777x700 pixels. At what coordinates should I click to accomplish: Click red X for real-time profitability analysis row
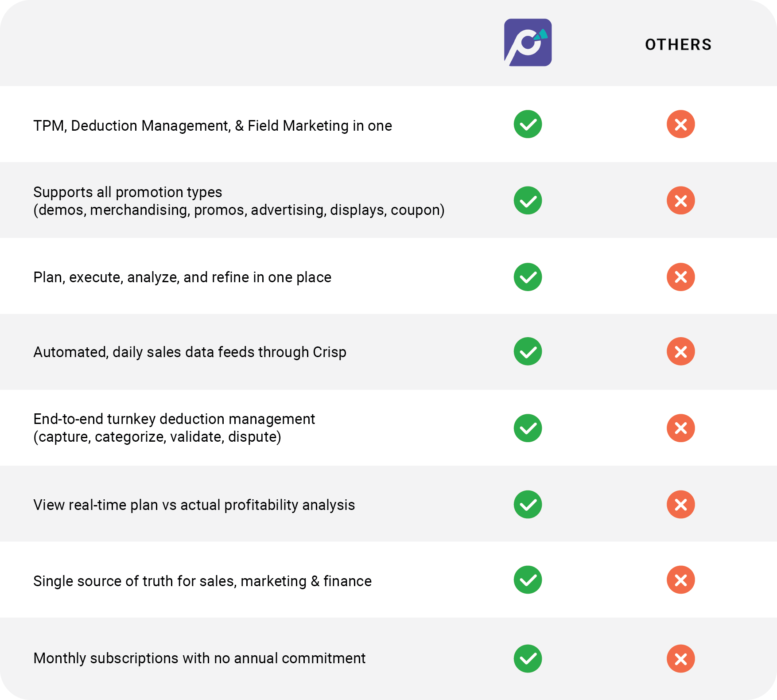680,504
